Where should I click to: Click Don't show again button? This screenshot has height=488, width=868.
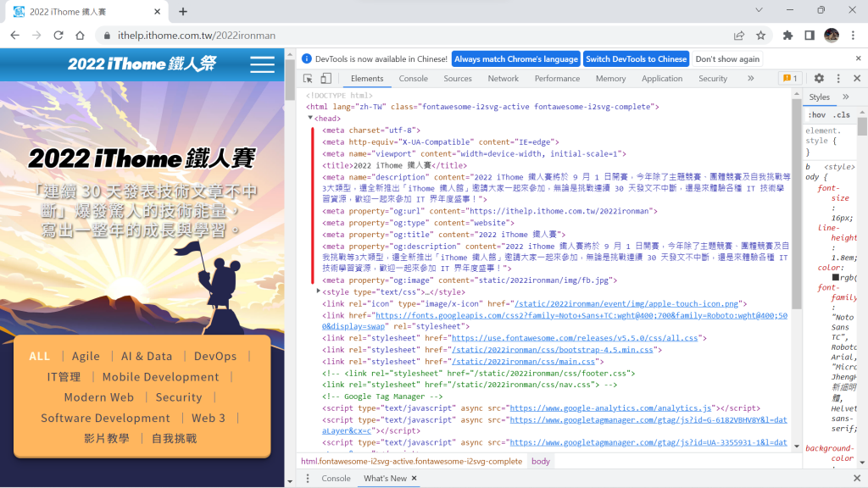pyautogui.click(x=727, y=58)
